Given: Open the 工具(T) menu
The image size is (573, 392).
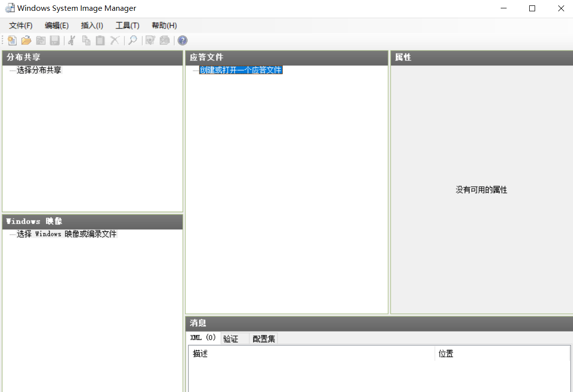Looking at the screenshot, I should 127,26.
